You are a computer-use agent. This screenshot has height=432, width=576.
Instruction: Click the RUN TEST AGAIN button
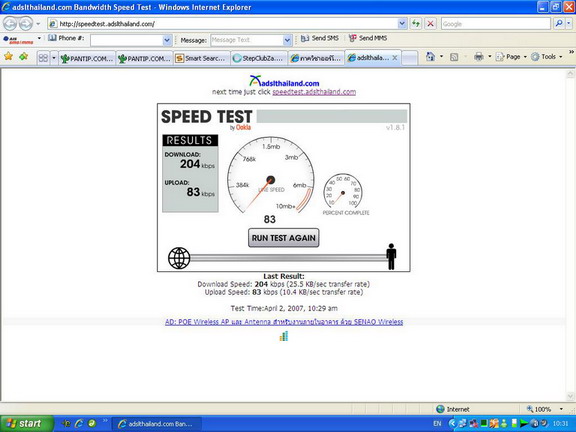pyautogui.click(x=284, y=238)
